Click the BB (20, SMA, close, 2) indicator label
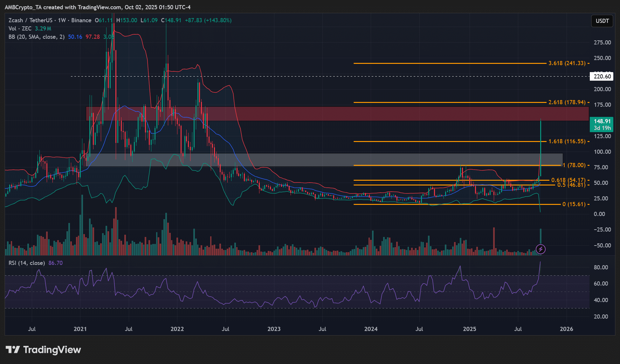 tap(36, 37)
